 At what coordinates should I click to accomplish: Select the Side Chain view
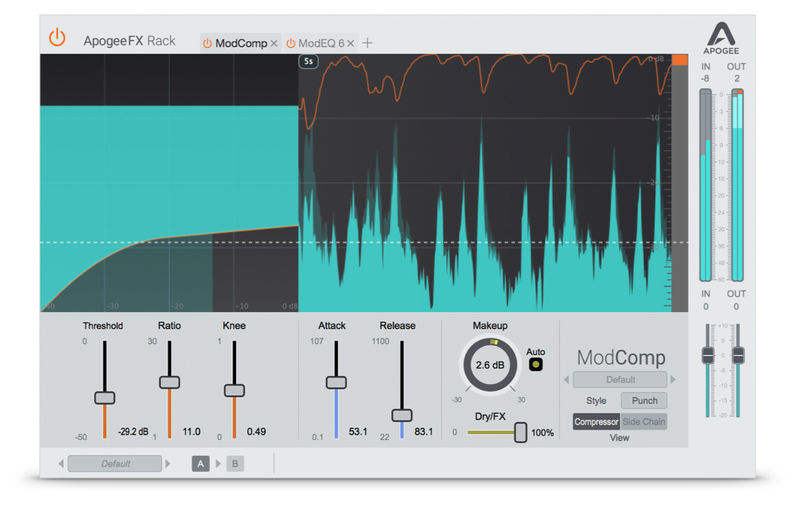[643, 422]
